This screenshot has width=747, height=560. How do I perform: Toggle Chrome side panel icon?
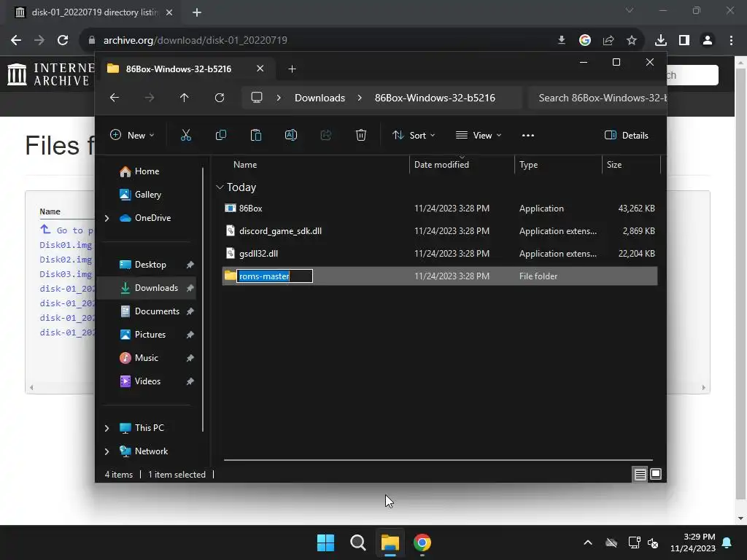tap(684, 40)
